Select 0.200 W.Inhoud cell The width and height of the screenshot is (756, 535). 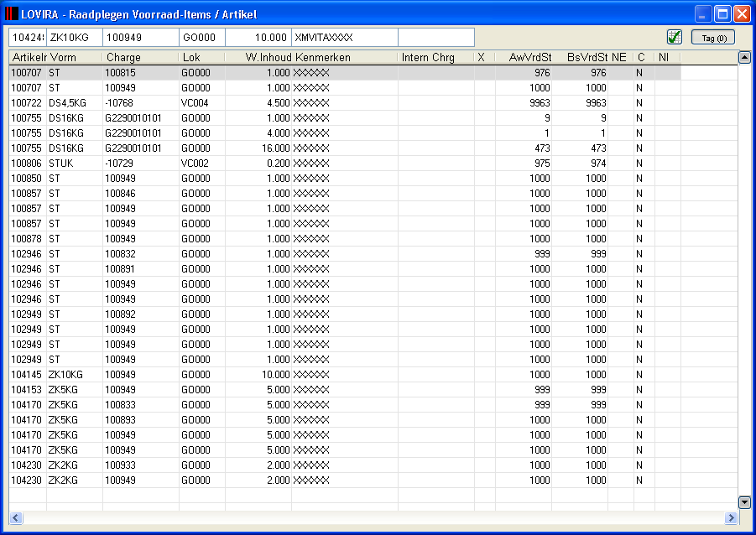point(258,164)
